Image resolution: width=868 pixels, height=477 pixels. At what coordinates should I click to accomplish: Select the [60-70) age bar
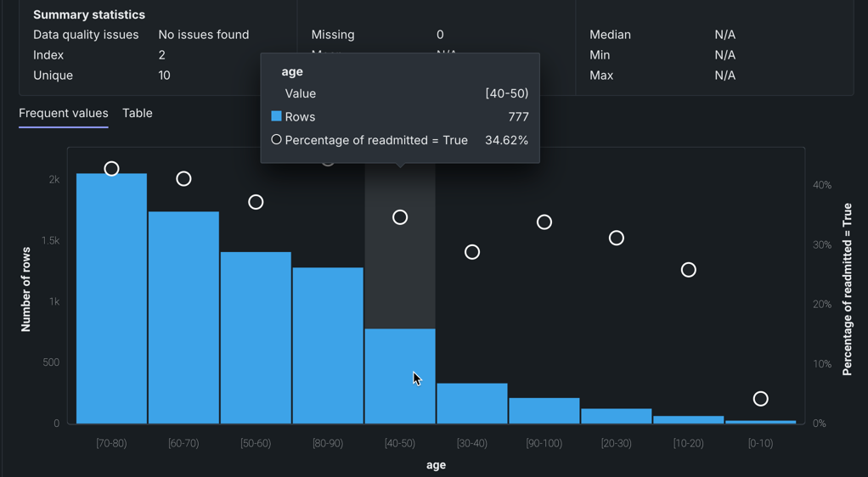tap(183, 317)
